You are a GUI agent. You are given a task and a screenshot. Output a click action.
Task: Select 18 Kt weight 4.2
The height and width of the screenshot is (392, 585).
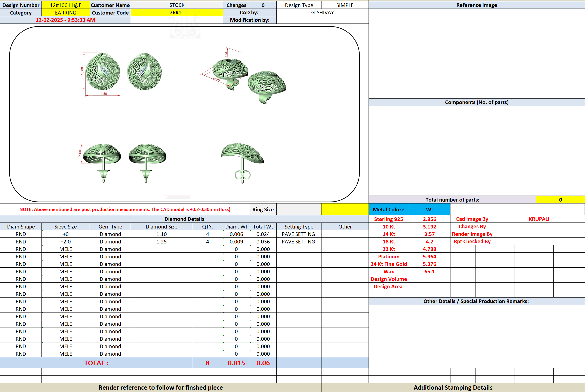429,242
